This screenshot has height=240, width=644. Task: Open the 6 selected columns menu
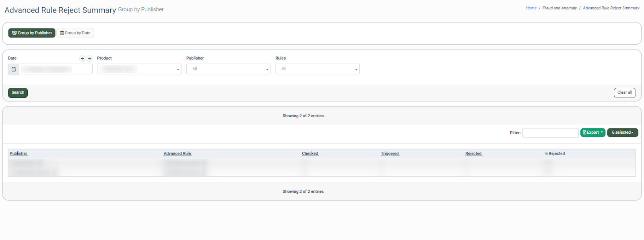pyautogui.click(x=622, y=132)
